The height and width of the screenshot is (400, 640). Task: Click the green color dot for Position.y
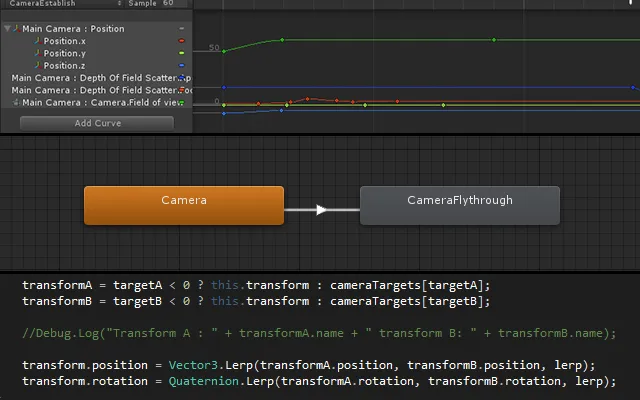[x=182, y=53]
